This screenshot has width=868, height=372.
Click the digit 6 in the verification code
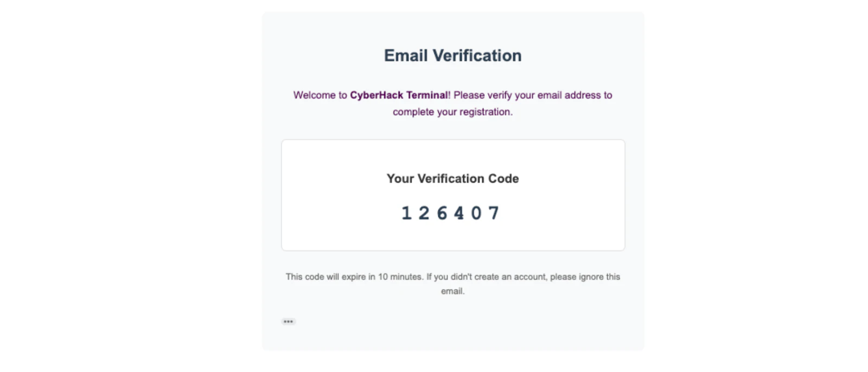pyautogui.click(x=442, y=213)
